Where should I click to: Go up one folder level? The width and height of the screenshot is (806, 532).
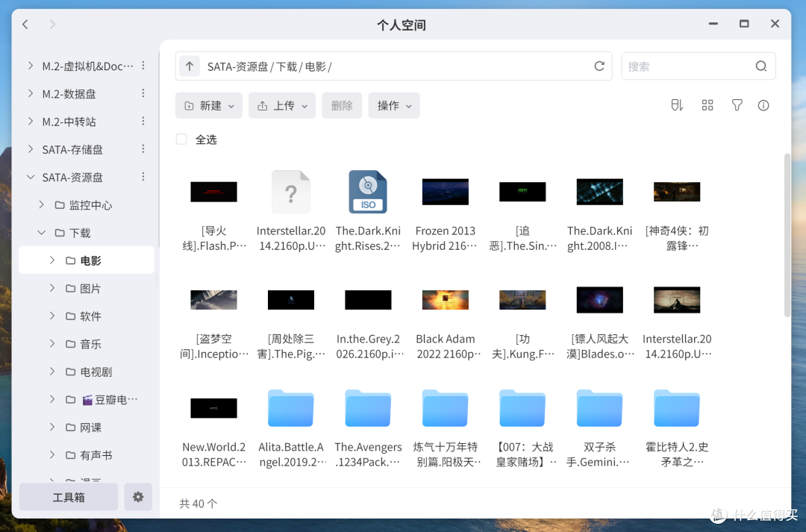tap(190, 66)
